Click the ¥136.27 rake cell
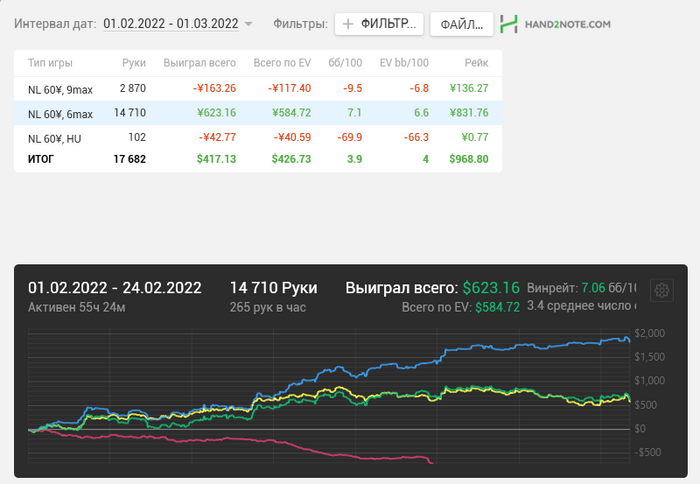Screen dimensions: 700x484 (469, 88)
